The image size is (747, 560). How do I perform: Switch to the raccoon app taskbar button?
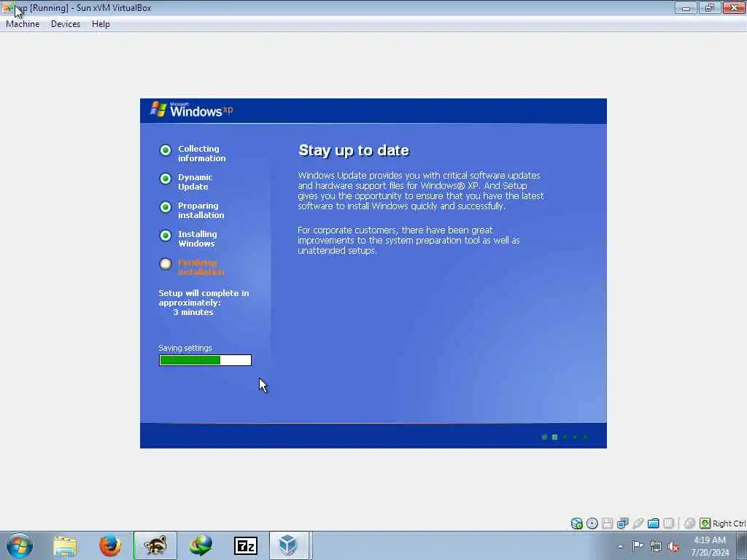click(155, 545)
